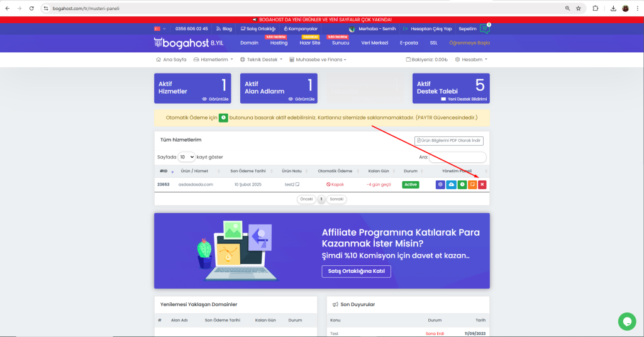Click the Kapalı auto-payment status
The width and height of the screenshot is (644, 337).
click(335, 184)
